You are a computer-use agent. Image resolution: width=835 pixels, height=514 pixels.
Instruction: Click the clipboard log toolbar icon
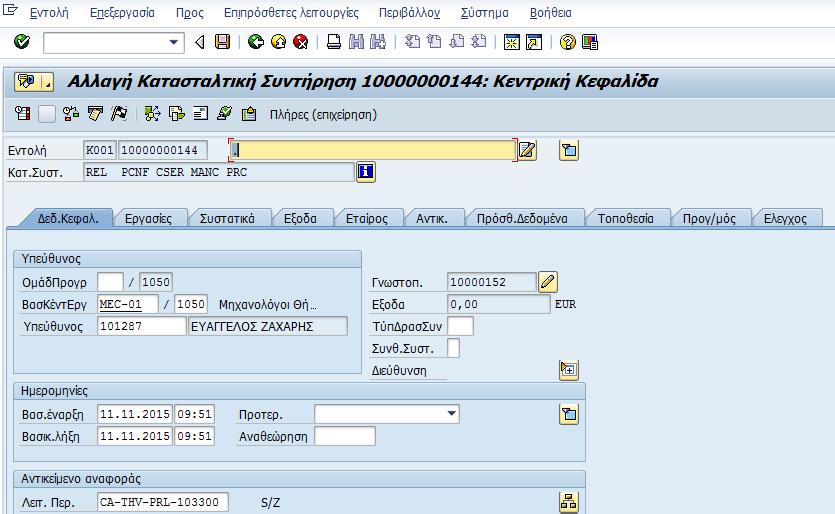tap(249, 113)
